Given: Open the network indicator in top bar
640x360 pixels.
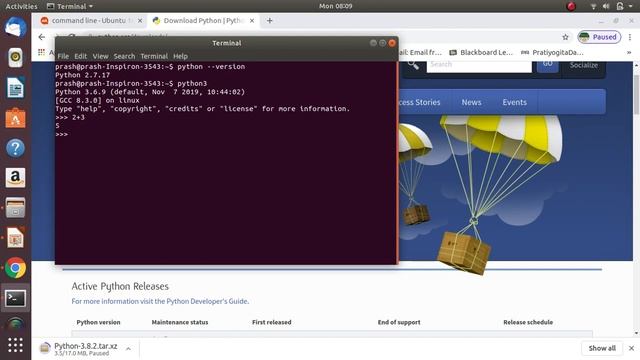Looking at the screenshot, I should 593,6.
